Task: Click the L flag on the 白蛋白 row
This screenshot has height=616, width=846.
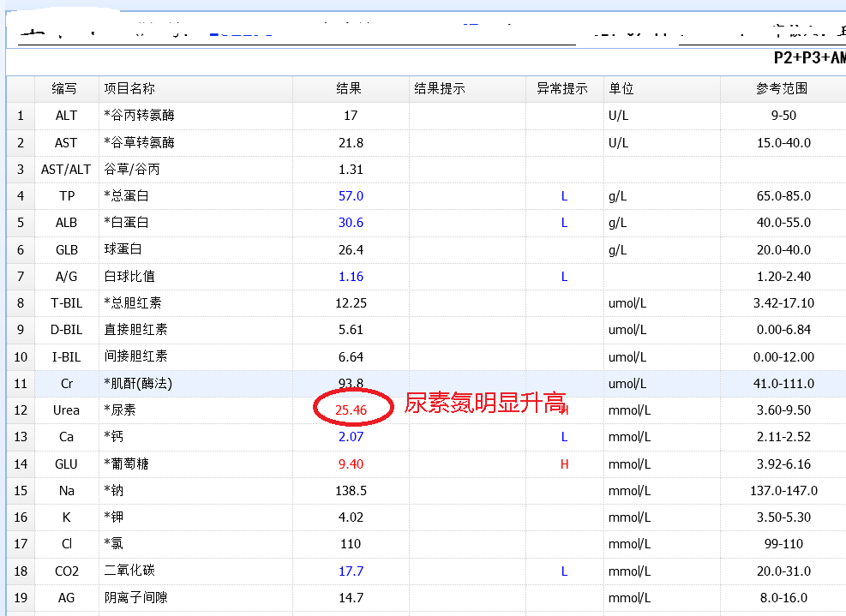Action: point(564,222)
